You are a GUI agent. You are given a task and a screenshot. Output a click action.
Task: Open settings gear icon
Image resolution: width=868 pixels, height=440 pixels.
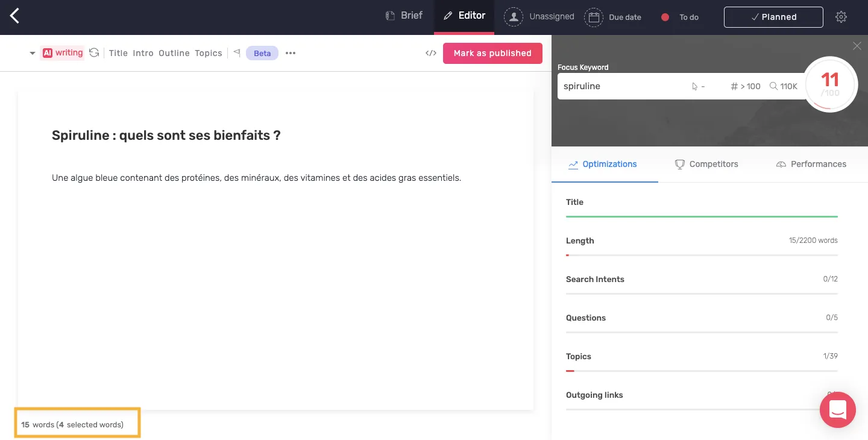(x=841, y=17)
